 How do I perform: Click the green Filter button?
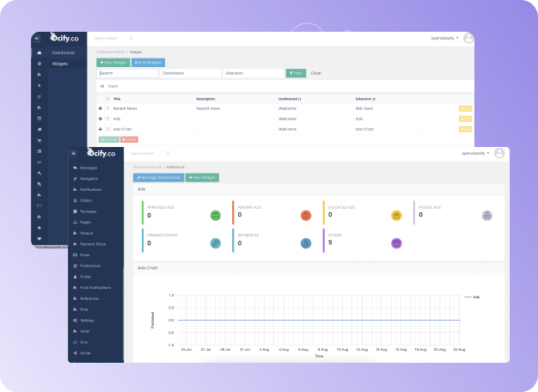tap(295, 74)
